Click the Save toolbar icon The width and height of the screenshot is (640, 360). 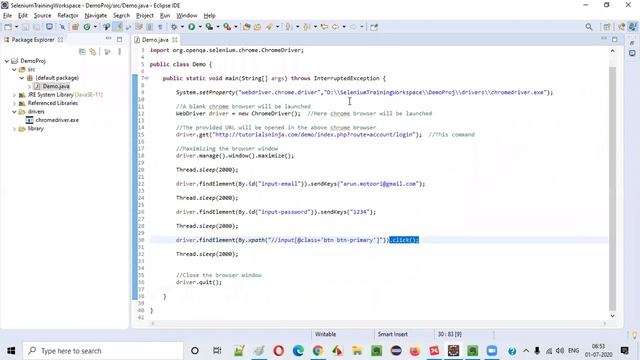[x=25, y=27]
